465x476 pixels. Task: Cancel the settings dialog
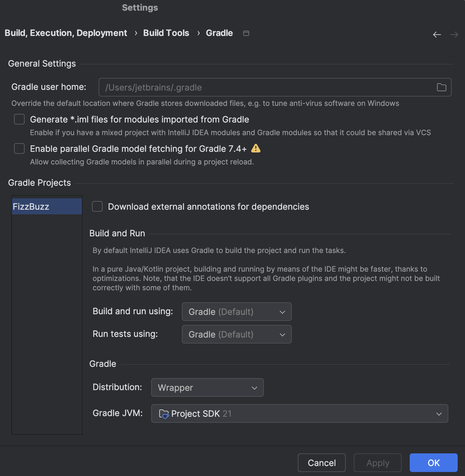coord(321,463)
